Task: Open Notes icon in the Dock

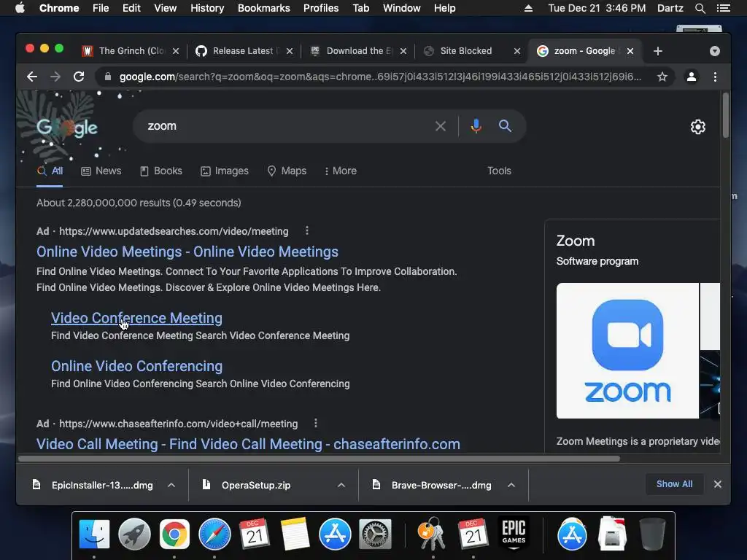Action: coord(295,534)
